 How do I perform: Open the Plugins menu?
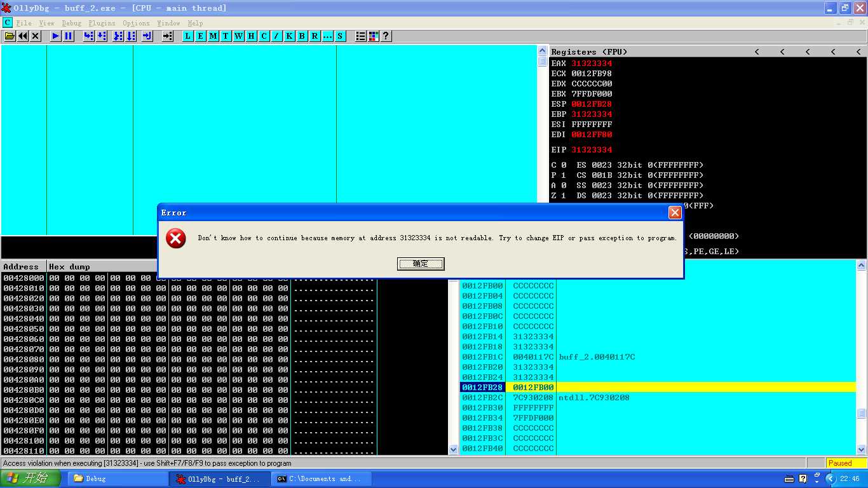tap(102, 23)
